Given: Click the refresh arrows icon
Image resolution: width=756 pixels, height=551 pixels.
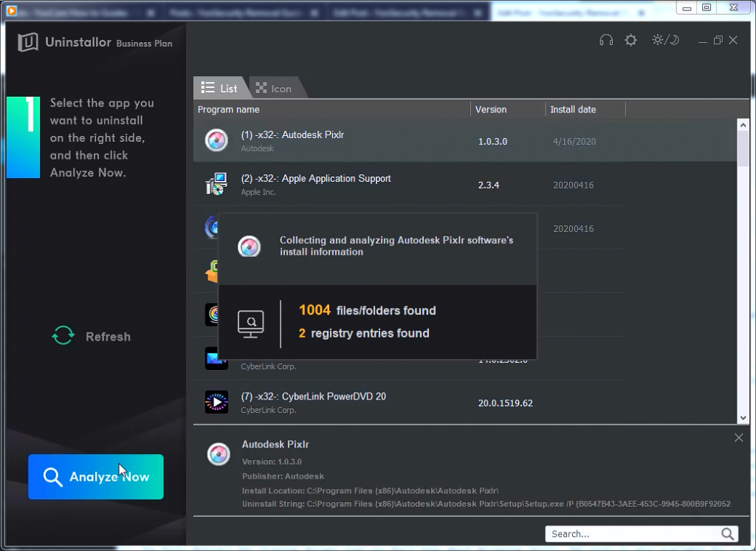Looking at the screenshot, I should 63,335.
